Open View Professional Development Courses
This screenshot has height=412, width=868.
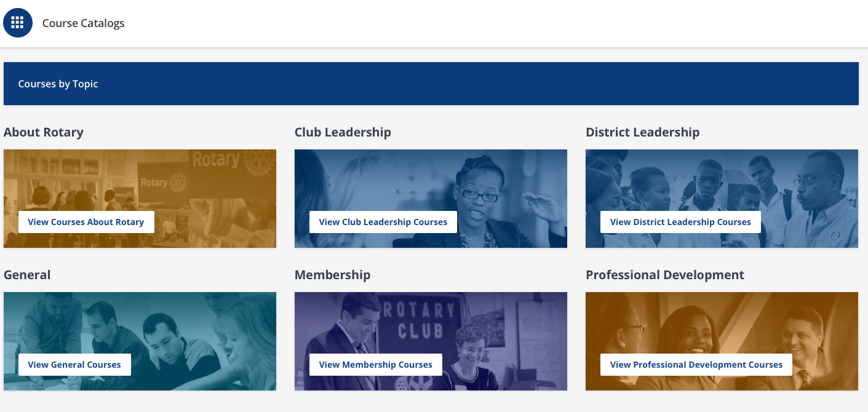coord(696,365)
